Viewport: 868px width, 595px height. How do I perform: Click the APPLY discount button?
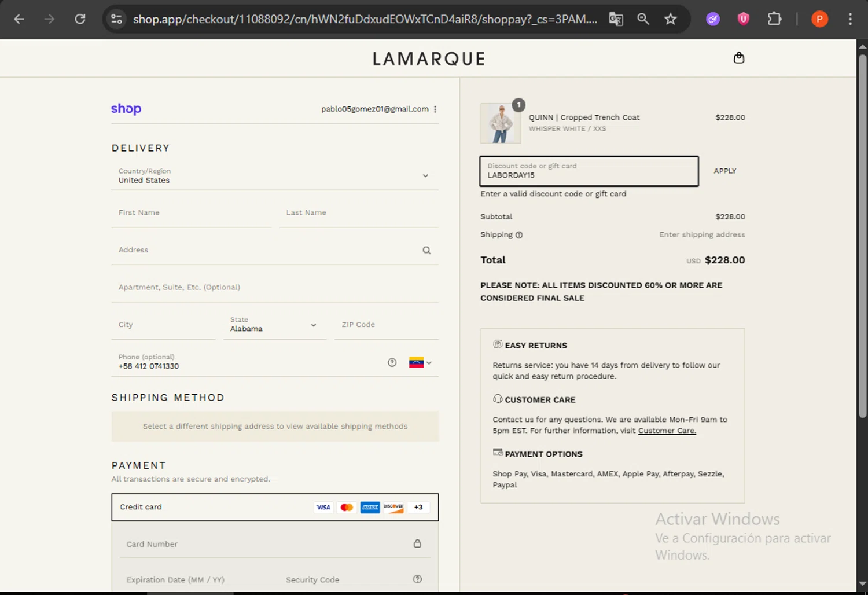724,171
